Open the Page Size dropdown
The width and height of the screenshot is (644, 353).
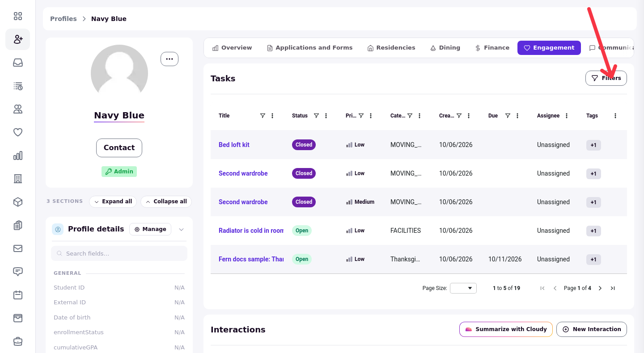pyautogui.click(x=463, y=288)
